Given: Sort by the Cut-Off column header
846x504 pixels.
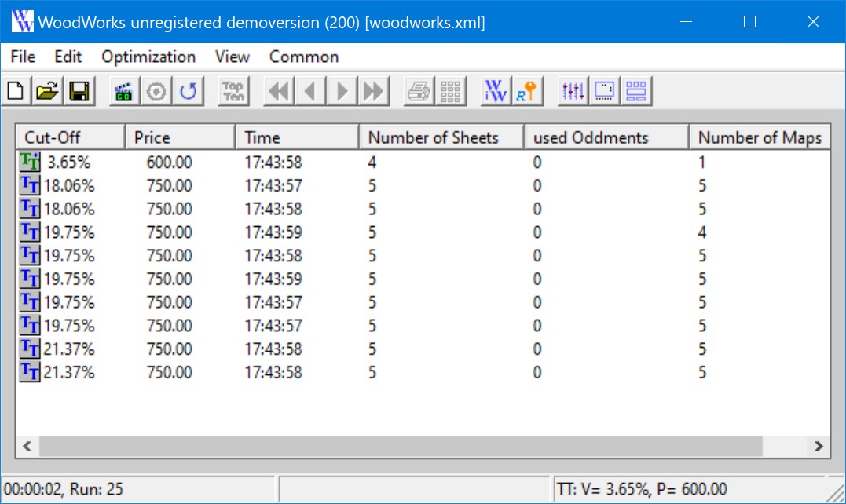Looking at the screenshot, I should (x=71, y=137).
